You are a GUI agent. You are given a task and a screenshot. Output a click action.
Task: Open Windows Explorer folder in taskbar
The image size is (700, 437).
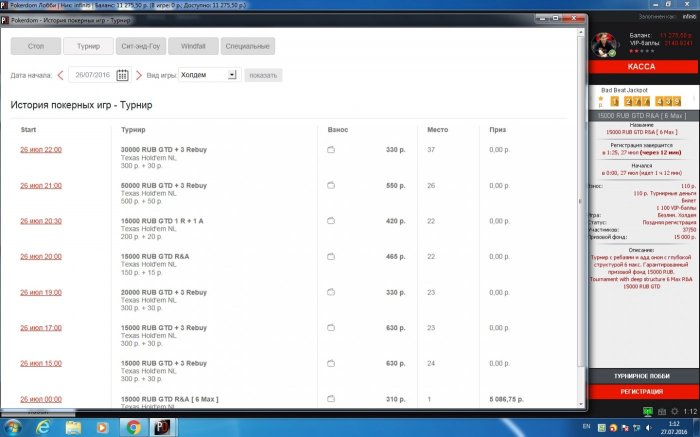73,428
